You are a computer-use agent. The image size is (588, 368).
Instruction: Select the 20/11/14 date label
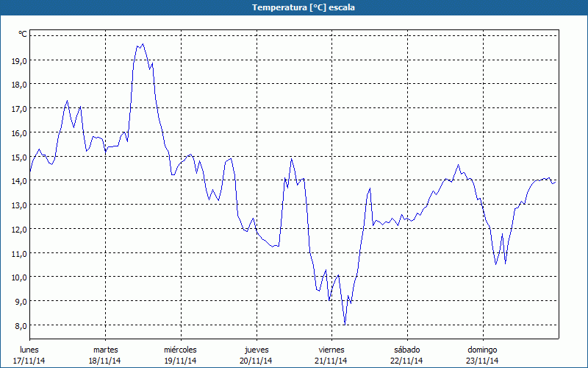[256, 361]
